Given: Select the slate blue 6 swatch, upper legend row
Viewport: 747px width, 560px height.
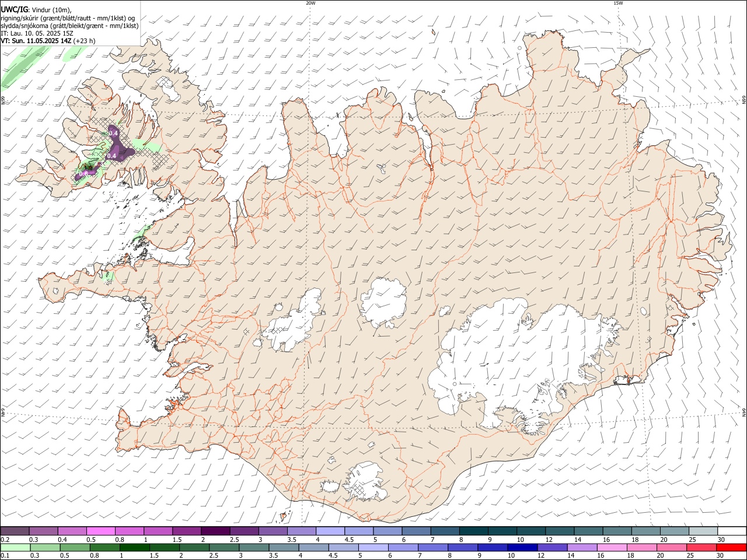Looking at the screenshot, I should pyautogui.click(x=416, y=531).
